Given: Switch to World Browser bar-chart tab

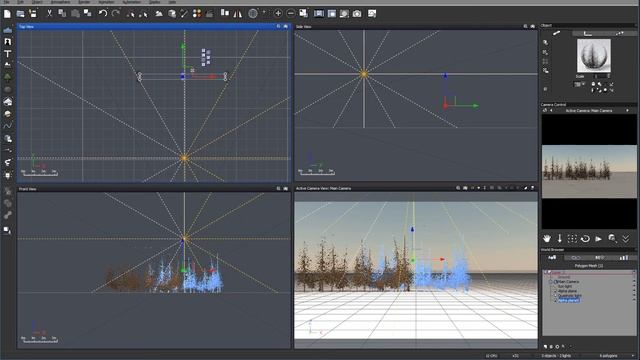Looking at the screenshot, I should [624, 258].
